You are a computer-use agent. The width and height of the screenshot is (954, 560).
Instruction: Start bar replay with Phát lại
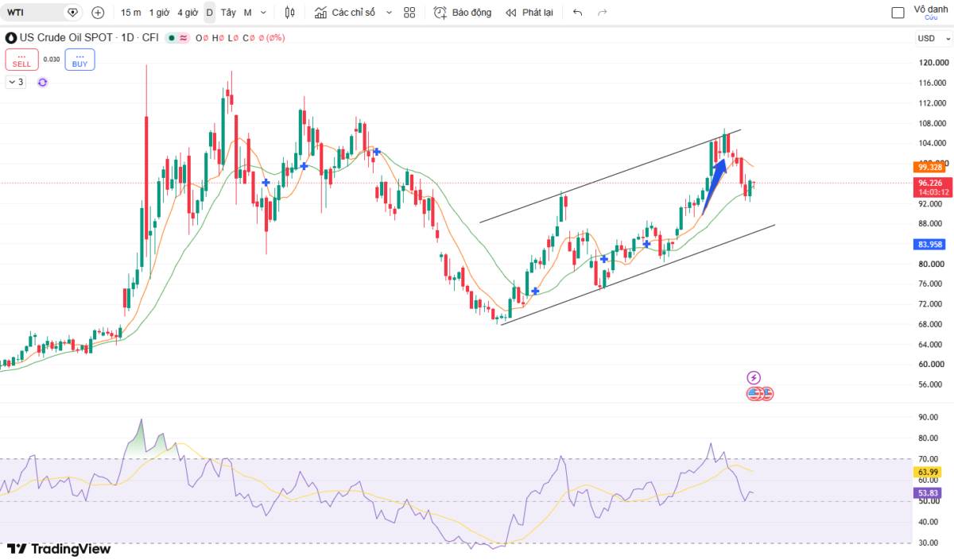(x=529, y=13)
